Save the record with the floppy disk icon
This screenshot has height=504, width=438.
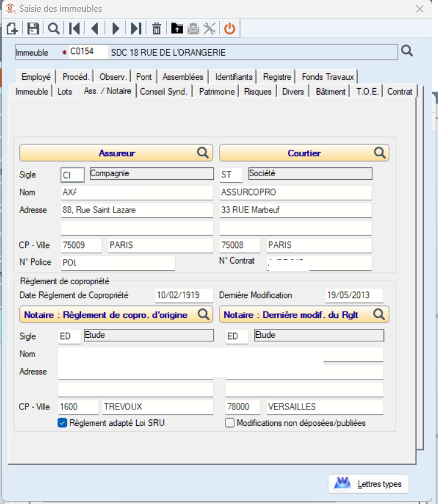[33, 29]
